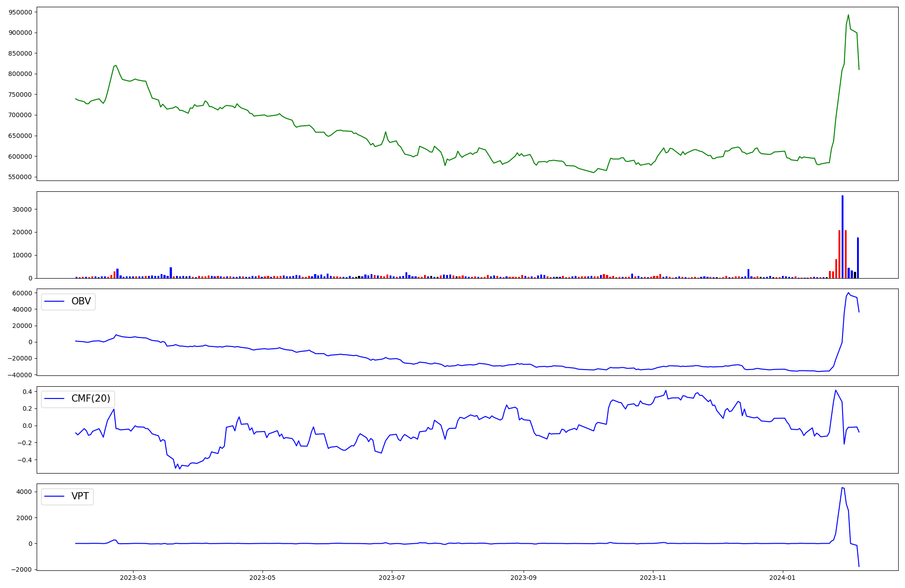The image size is (905, 588).
Task: Click the VPT legend label
Action: tap(80, 496)
